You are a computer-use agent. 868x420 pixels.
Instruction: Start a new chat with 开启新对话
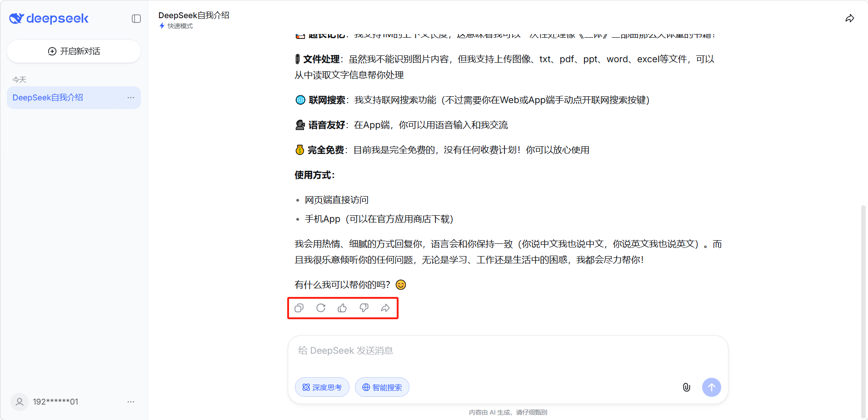click(x=74, y=51)
